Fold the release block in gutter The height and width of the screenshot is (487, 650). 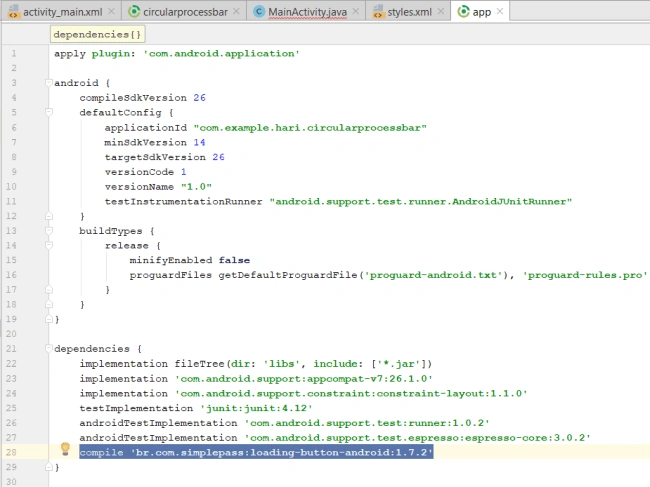pyautogui.click(x=49, y=245)
